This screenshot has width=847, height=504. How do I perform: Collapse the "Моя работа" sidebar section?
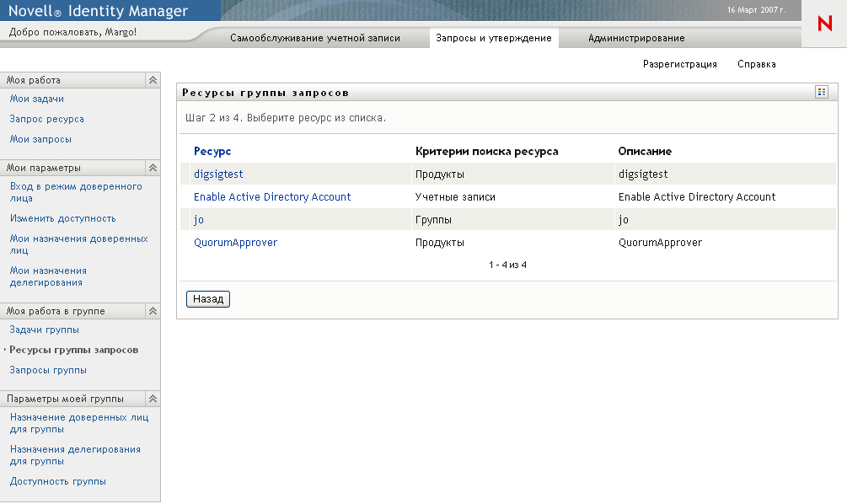click(152, 79)
